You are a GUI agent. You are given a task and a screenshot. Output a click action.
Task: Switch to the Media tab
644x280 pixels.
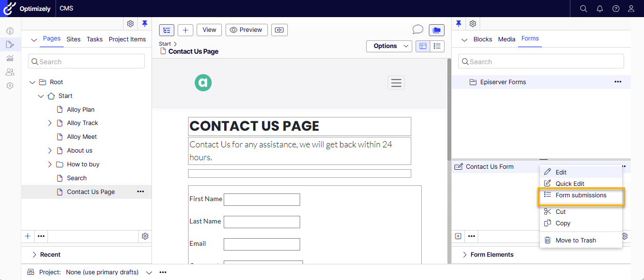[506, 39]
